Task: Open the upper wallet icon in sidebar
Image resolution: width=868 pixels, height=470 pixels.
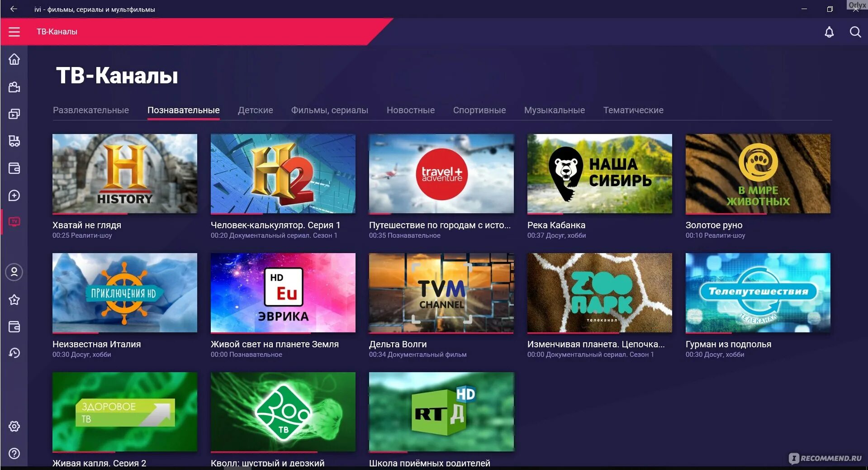Action: click(14, 168)
